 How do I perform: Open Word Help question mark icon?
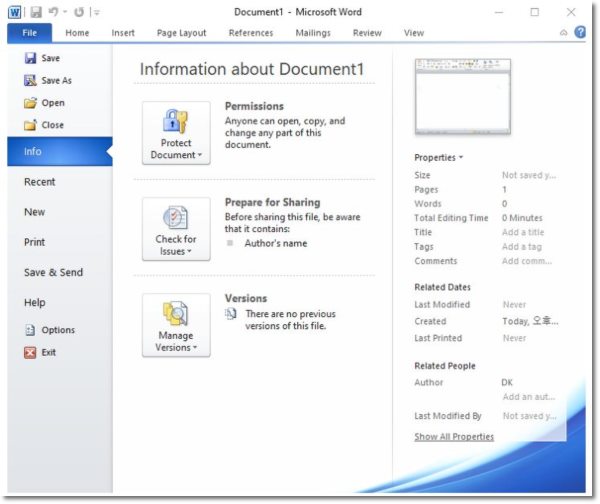pyautogui.click(x=580, y=32)
